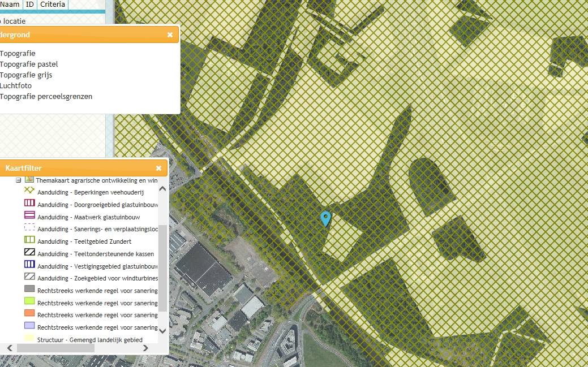Viewport: 588px width, 367px height.
Task: Click the Gemengd landelijk gebied yellow swatch
Action: pyautogui.click(x=29, y=338)
